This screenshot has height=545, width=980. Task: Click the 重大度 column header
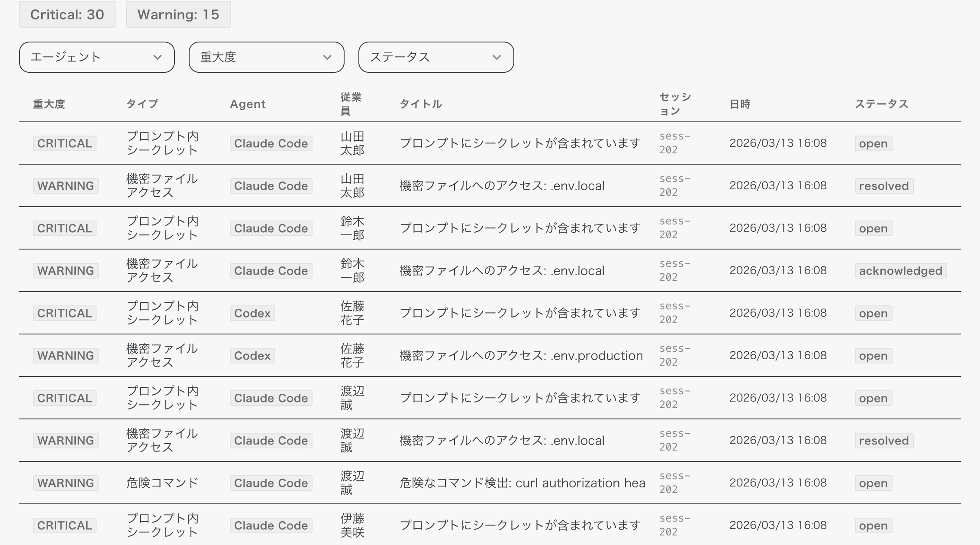click(49, 104)
